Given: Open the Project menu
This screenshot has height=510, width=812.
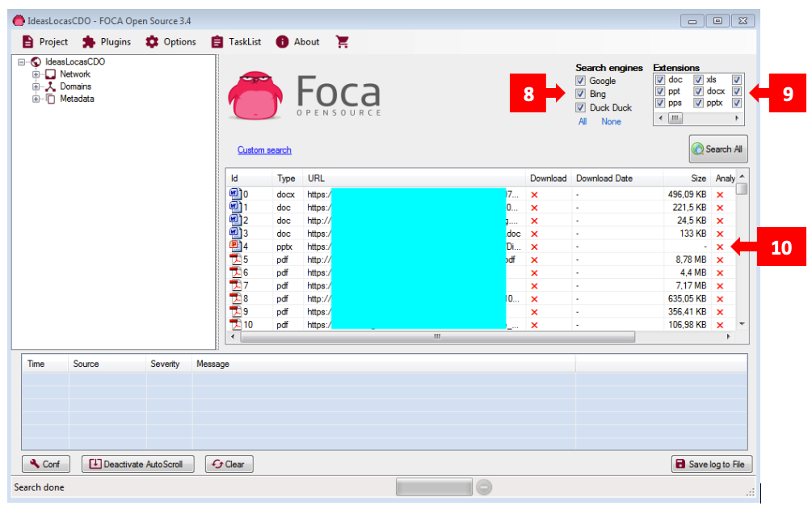Looking at the screenshot, I should coord(44,41).
